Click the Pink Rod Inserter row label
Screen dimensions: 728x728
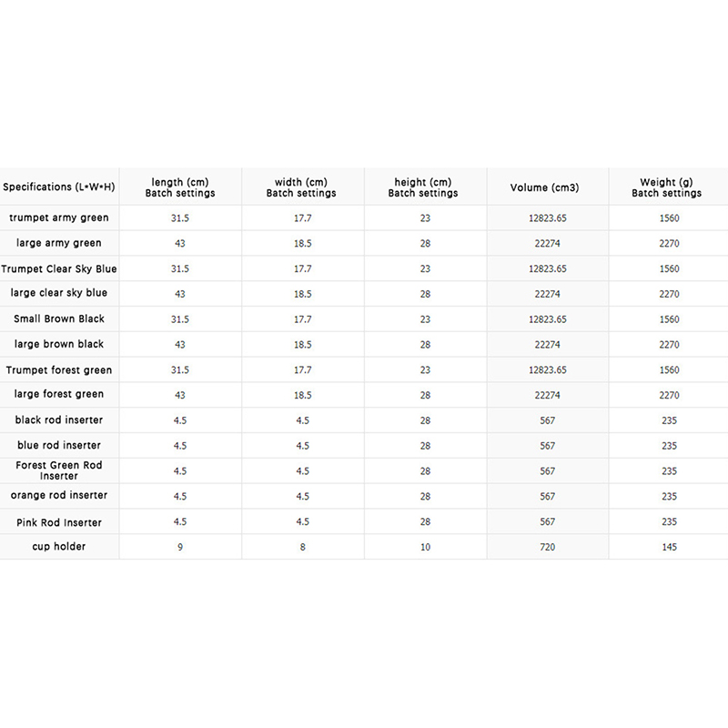pos(59,522)
